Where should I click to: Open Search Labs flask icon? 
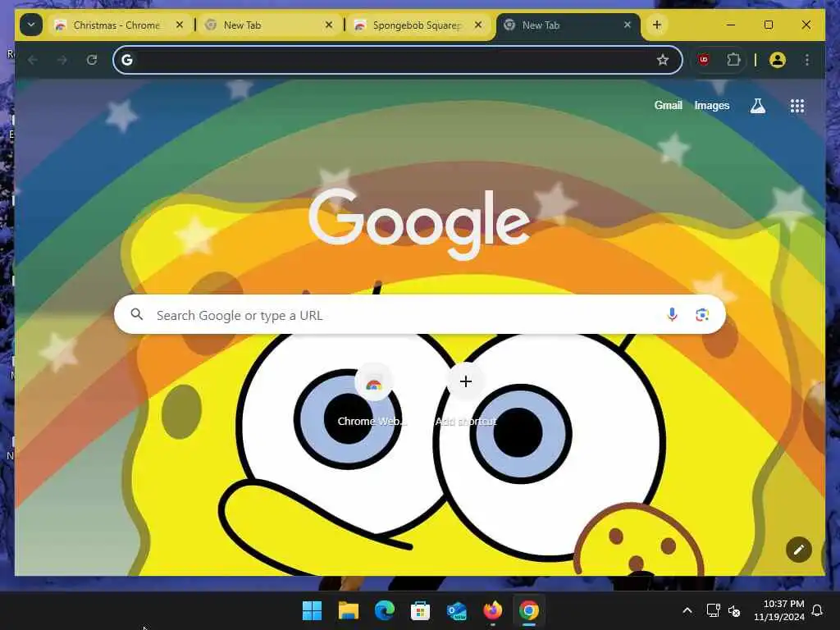pos(757,106)
